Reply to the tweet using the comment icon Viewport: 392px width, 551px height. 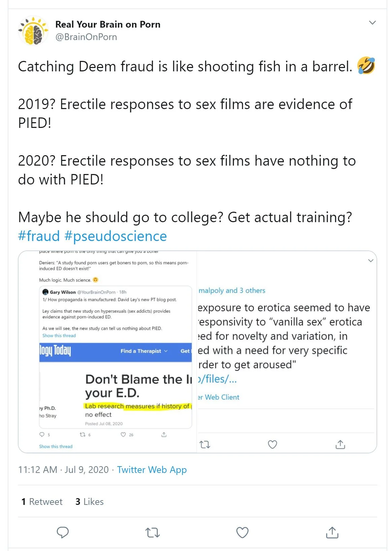point(63,532)
